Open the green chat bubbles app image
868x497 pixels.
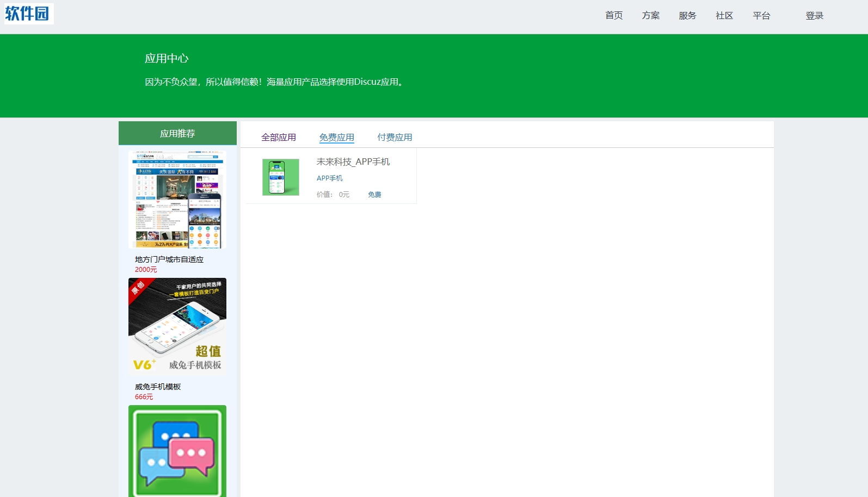pyautogui.click(x=177, y=451)
